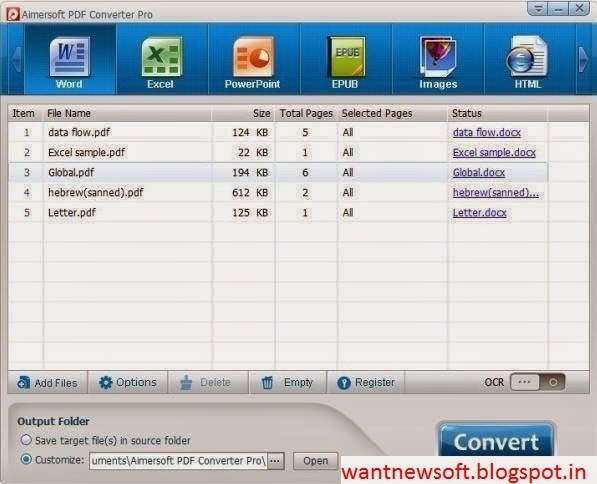Click the Add Files button
This screenshot has height=484, width=597.
[48, 383]
